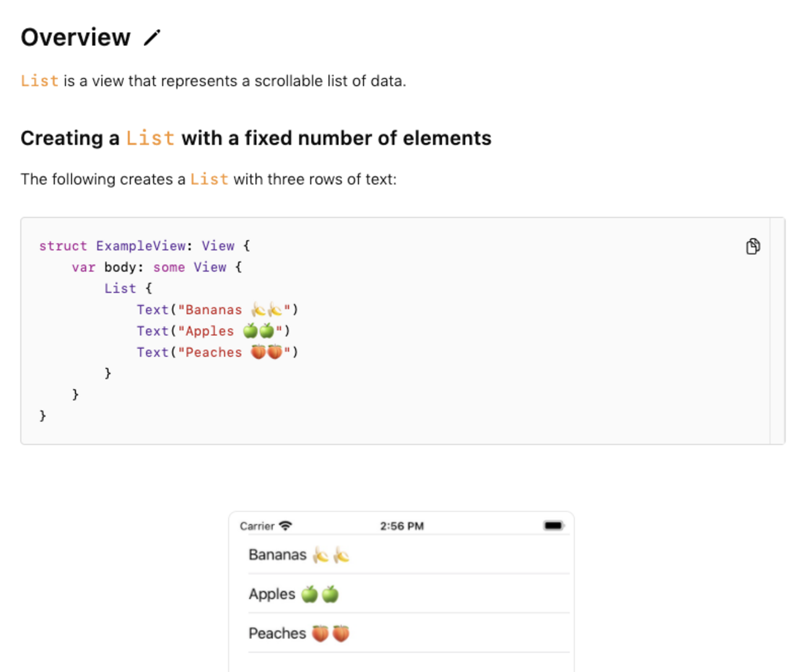The height and width of the screenshot is (672, 805).
Task: Click the edit pencil icon beside Overview
Action: point(152,38)
